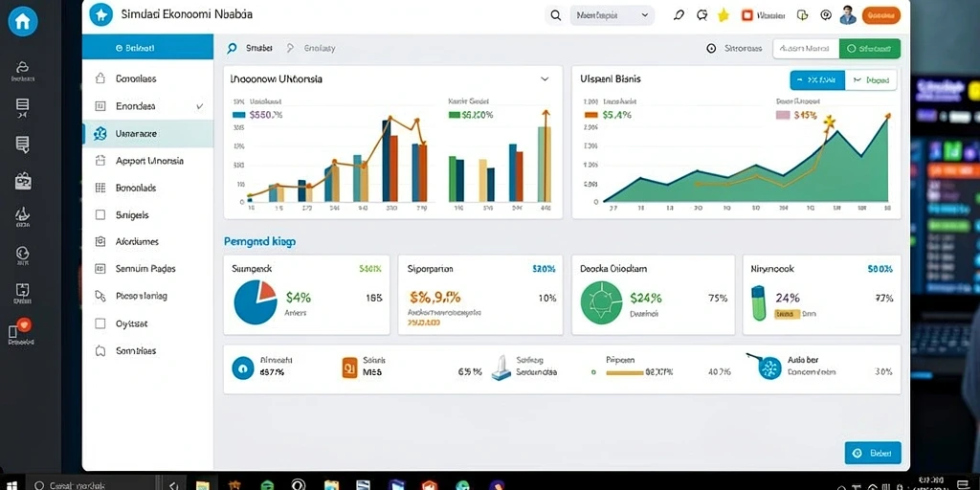980x490 pixels.
Task: Expand the Enondasa sidebar item checkmark arrow
Action: pos(199,106)
